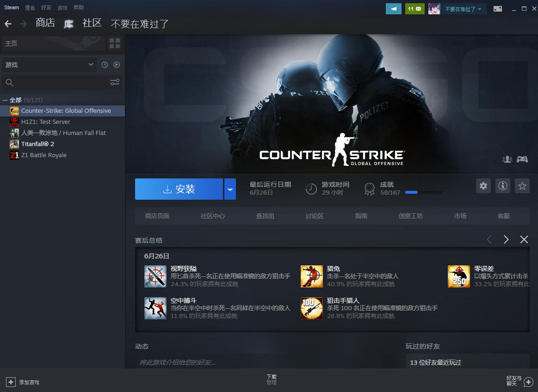Open the 好友 menu
Viewport: 538px width, 392px height.
click(46, 7)
